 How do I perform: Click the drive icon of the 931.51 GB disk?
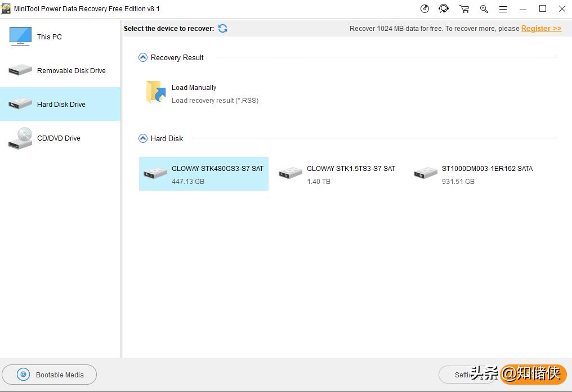[426, 173]
